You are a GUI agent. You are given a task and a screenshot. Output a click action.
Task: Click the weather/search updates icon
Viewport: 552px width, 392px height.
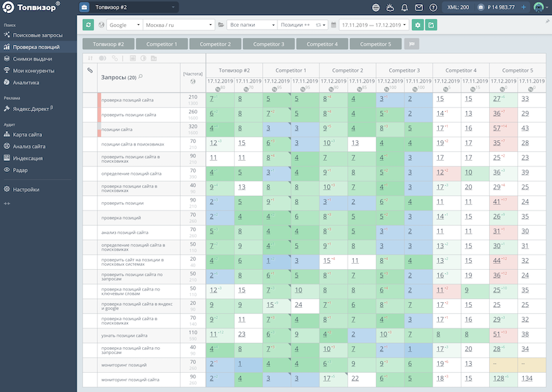click(x=390, y=7)
